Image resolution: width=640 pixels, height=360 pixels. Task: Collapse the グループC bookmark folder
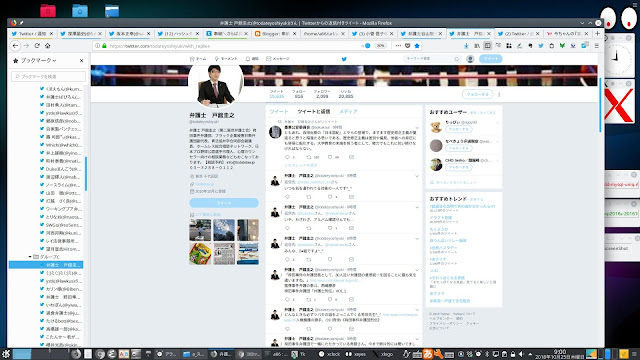point(30,257)
